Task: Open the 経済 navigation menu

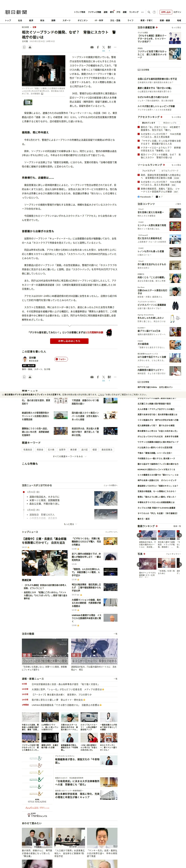Action: [x=31, y=21]
